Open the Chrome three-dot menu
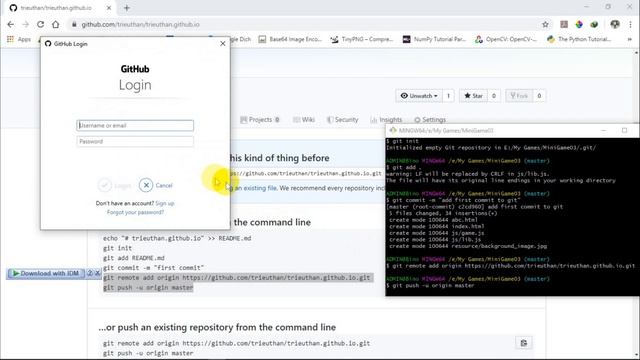The image size is (640, 360). pyautogui.click(x=630, y=24)
